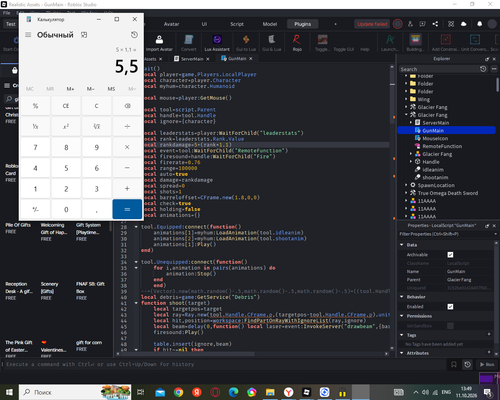Click the Update failed button
Image resolution: width=500 pixels, height=400 pixels.
372,24
